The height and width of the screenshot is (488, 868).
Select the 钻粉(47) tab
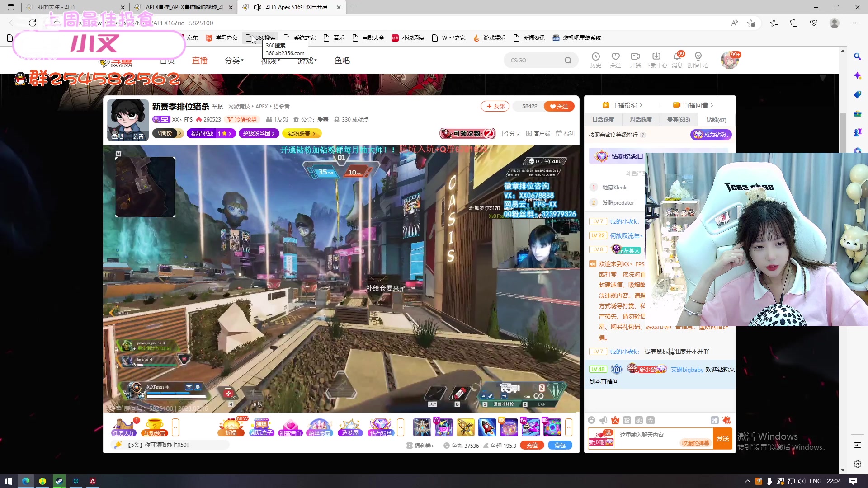pos(717,120)
